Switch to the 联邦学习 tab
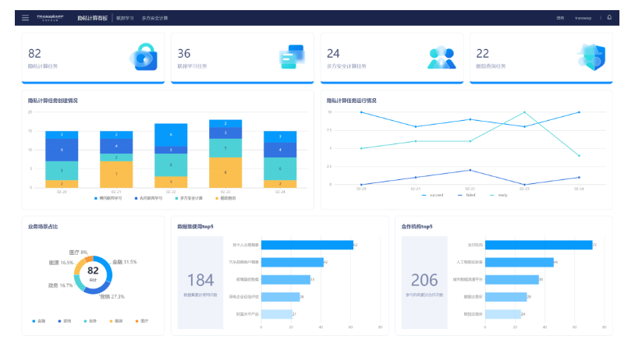628x364 pixels. point(124,17)
